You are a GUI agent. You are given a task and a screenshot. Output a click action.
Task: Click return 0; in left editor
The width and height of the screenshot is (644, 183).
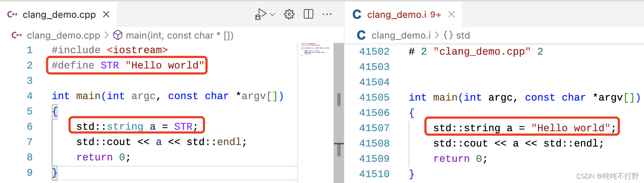click(103, 157)
